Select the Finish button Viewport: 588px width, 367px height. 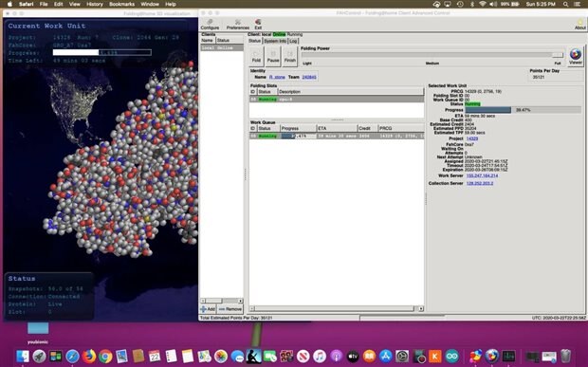click(x=290, y=56)
